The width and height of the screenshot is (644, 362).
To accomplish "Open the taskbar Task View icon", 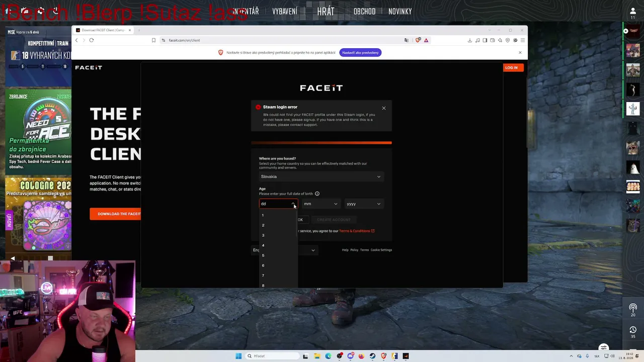I will 305,356.
